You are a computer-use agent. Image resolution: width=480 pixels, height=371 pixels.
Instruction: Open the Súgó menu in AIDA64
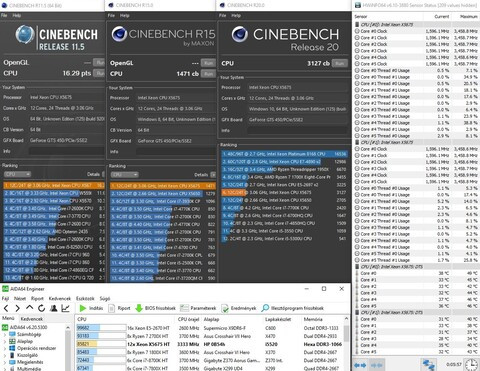[x=105, y=298]
